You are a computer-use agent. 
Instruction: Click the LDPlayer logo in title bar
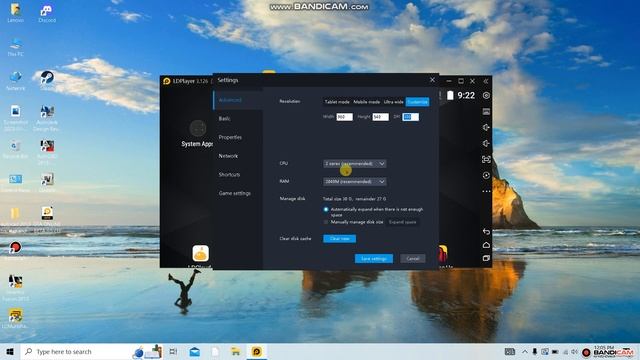tap(167, 81)
